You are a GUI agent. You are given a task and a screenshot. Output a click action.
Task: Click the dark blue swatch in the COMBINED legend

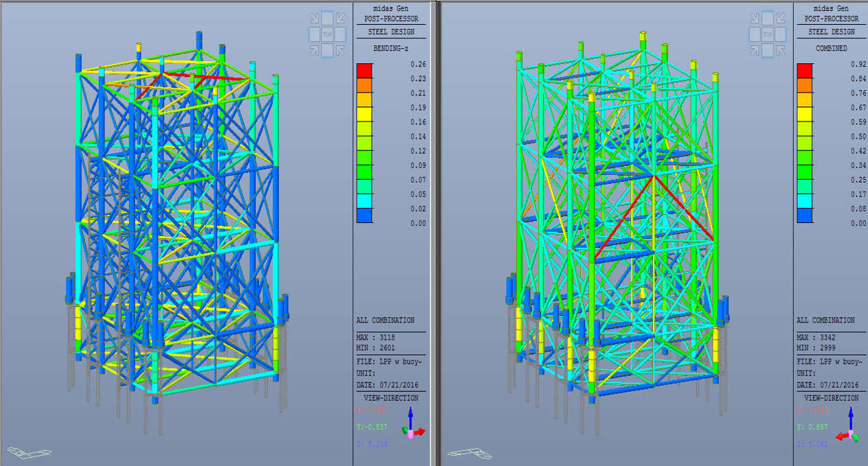(804, 215)
